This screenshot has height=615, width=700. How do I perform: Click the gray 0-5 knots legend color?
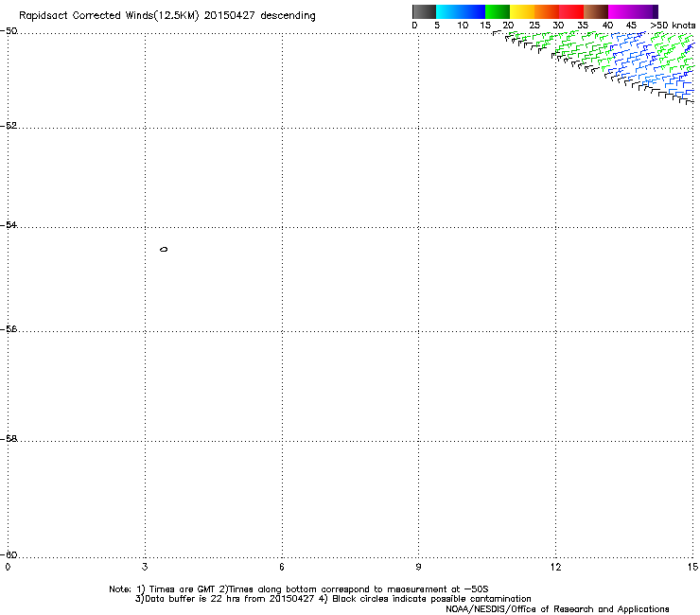[x=424, y=11]
